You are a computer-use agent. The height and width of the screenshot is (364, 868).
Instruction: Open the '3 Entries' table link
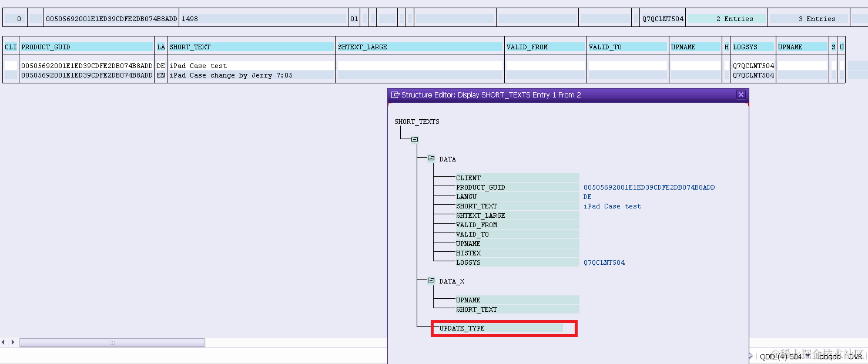click(809, 19)
